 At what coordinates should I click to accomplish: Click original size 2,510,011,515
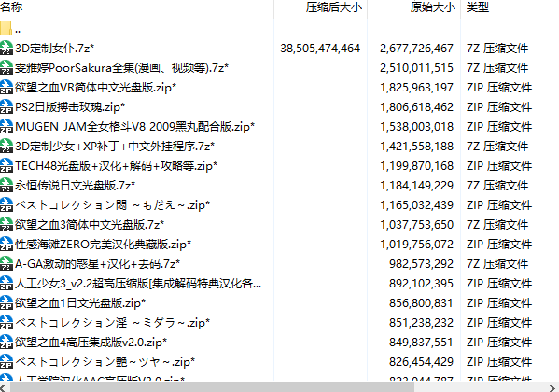click(x=416, y=68)
